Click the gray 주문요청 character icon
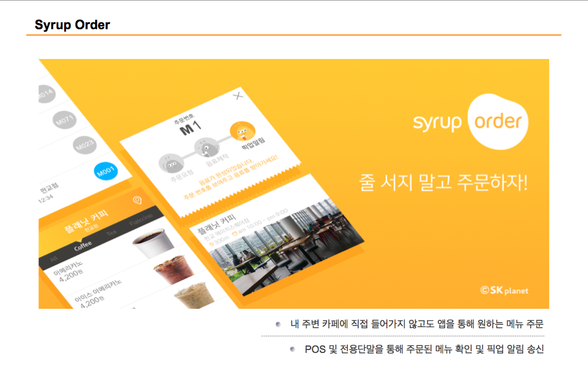588x381 pixels. 171,163
